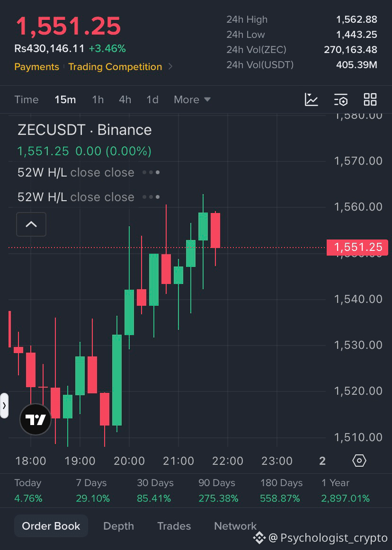Open chart settings list icon
The width and height of the screenshot is (392, 550).
340,99
